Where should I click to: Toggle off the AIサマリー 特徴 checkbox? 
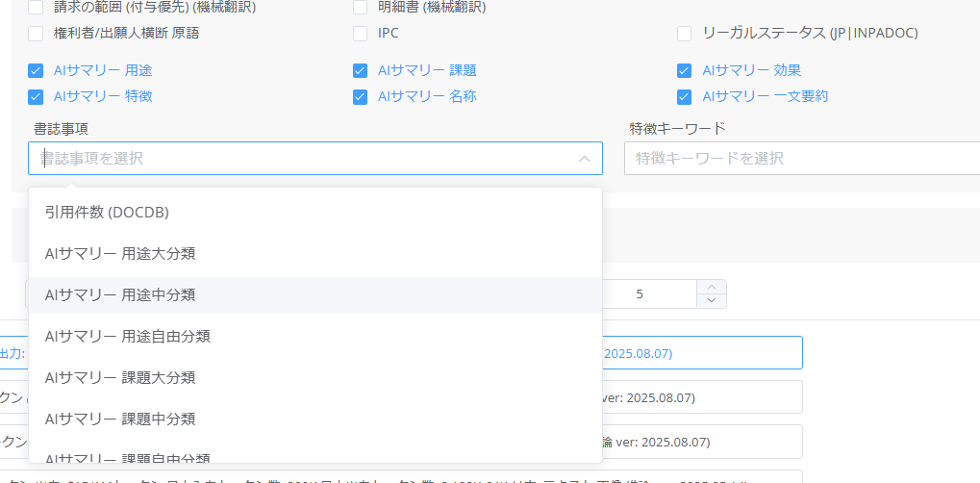36,96
